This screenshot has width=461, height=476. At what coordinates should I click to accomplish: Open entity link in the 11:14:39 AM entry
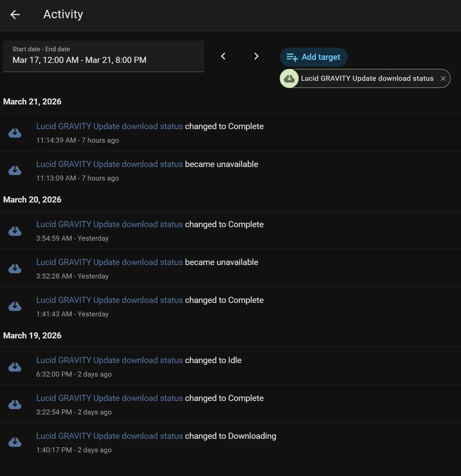pos(110,126)
